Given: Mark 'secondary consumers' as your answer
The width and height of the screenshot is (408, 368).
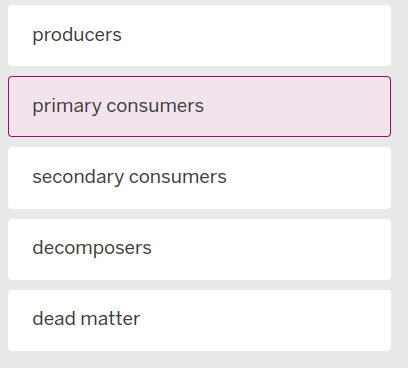Looking at the screenshot, I should click(x=199, y=178).
